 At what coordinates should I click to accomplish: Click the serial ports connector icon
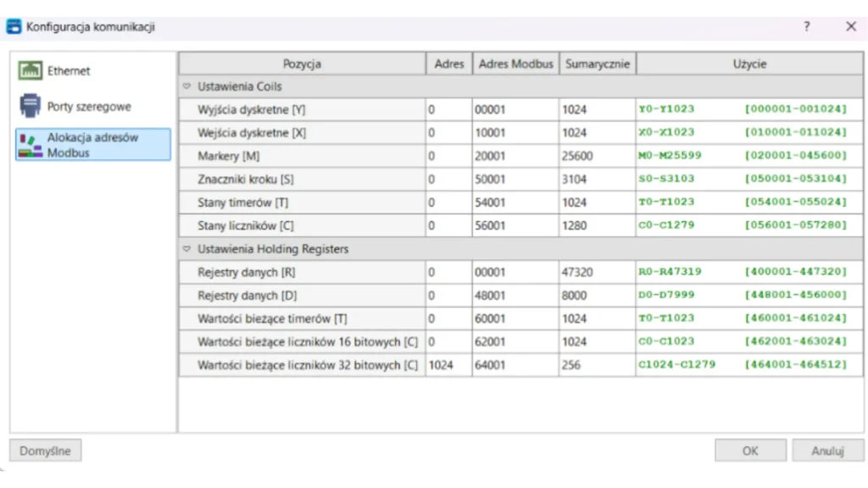pos(30,106)
